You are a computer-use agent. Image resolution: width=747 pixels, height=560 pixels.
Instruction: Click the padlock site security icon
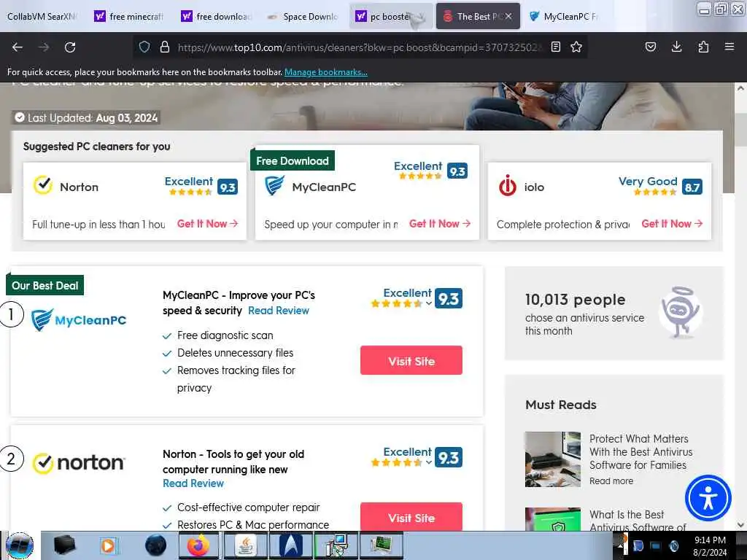[165, 47]
